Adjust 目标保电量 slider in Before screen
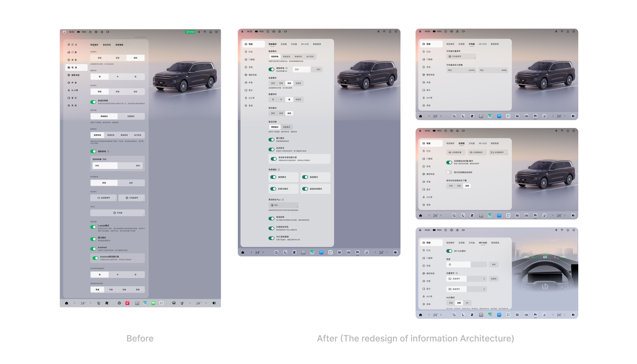 [x=117, y=166]
